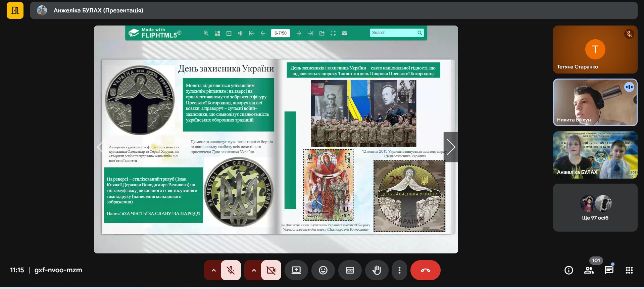Image resolution: width=644 pixels, height=289 pixels.
Task: Expand audio settings arrow
Action: pyautogui.click(x=213, y=270)
